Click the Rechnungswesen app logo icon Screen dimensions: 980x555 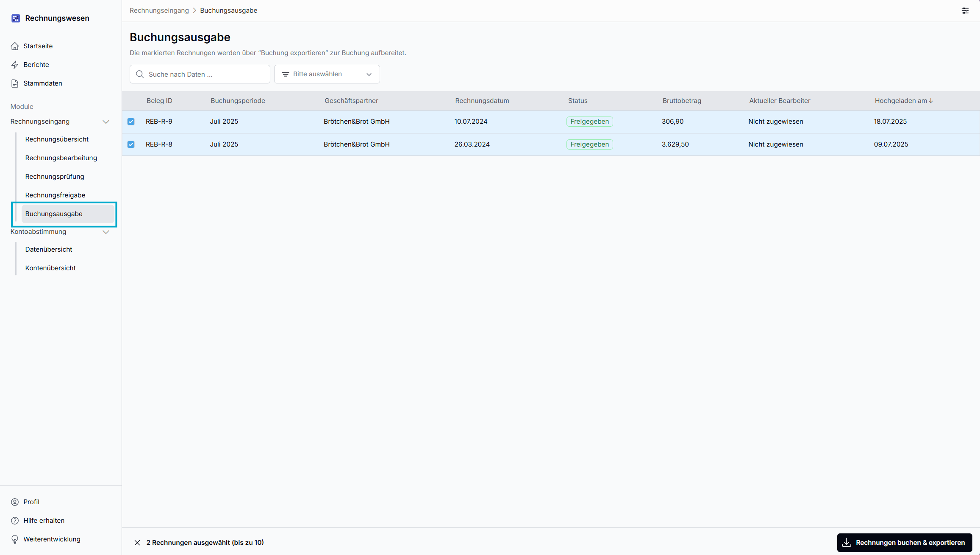(x=16, y=18)
